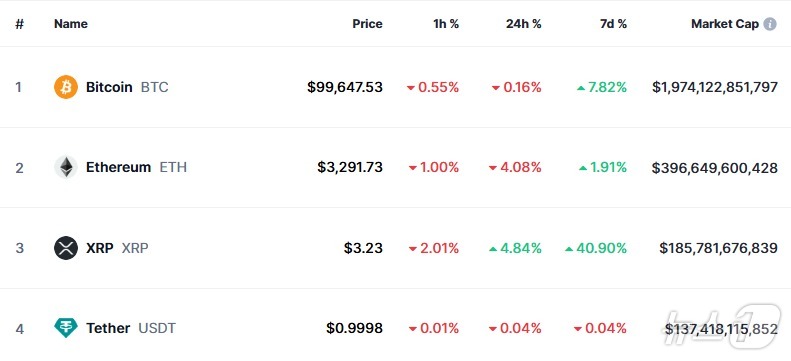Open the XRP coin name link
This screenshot has width=791, height=361.
pos(101,248)
